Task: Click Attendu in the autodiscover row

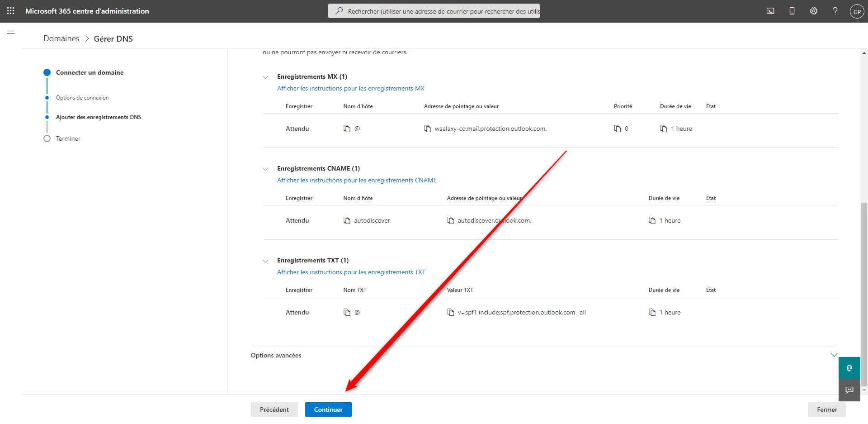Action: [297, 220]
